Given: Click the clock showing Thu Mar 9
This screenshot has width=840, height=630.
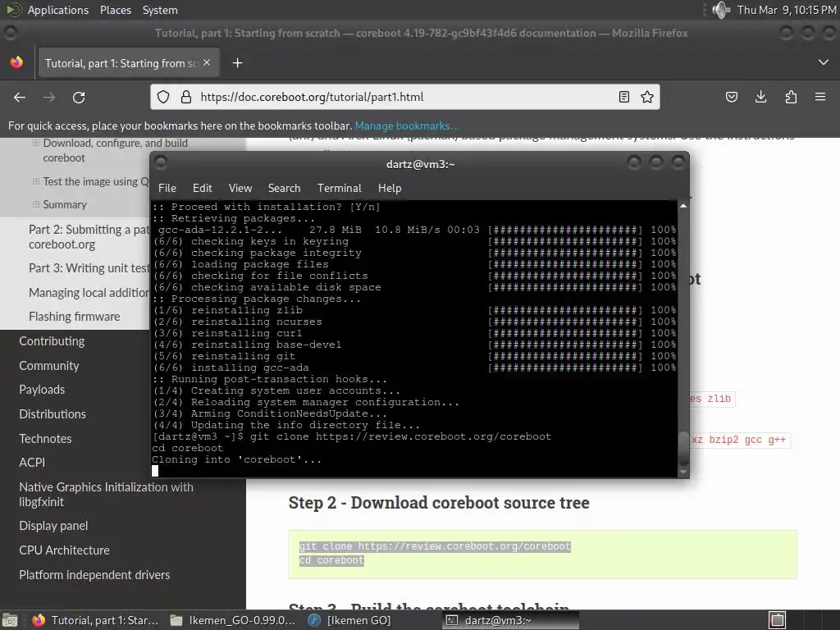Looking at the screenshot, I should pyautogui.click(x=787, y=10).
